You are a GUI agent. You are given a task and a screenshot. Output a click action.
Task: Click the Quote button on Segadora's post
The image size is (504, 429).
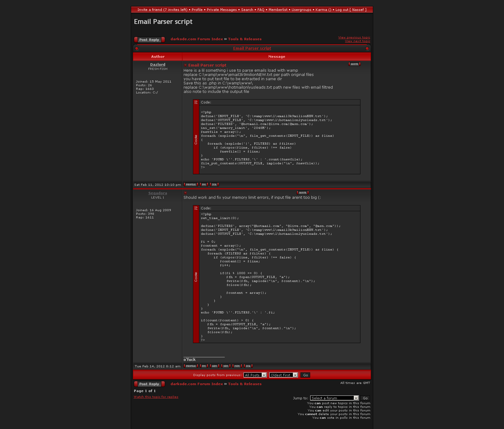303,193
